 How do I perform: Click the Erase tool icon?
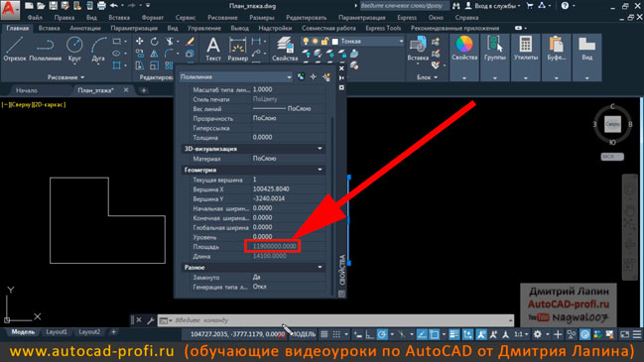tap(190, 41)
